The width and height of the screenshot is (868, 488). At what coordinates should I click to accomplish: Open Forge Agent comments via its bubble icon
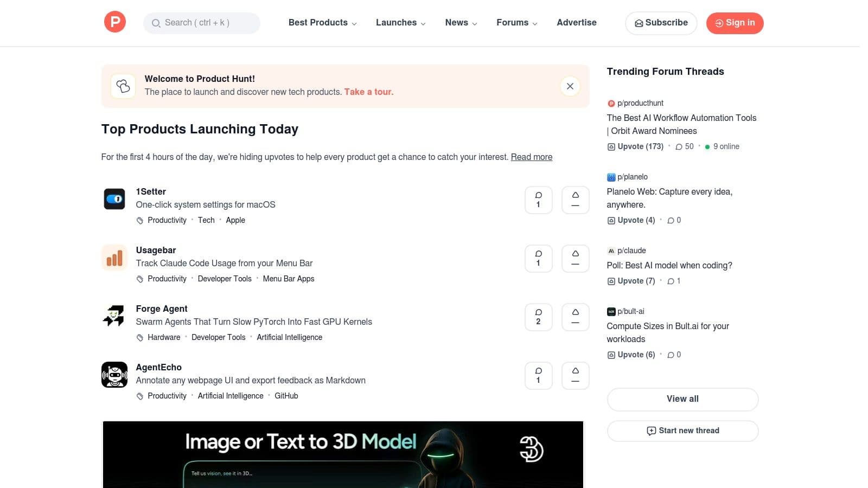538,317
